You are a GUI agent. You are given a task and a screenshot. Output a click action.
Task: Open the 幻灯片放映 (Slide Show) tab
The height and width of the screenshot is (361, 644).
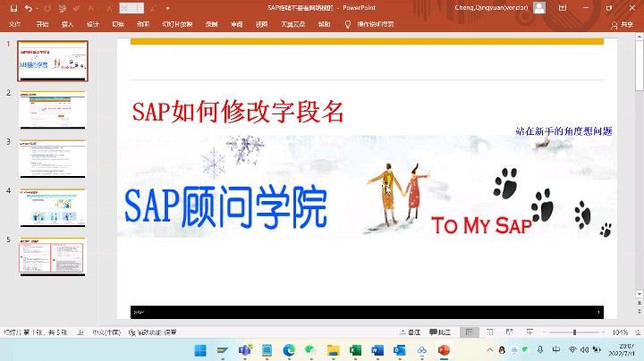[x=177, y=24]
